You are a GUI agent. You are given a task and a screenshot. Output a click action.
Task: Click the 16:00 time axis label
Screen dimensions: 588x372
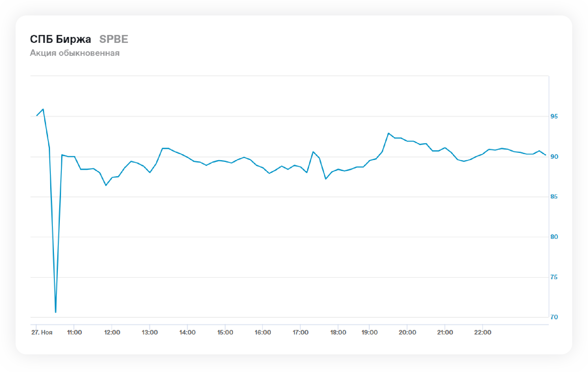(x=263, y=332)
